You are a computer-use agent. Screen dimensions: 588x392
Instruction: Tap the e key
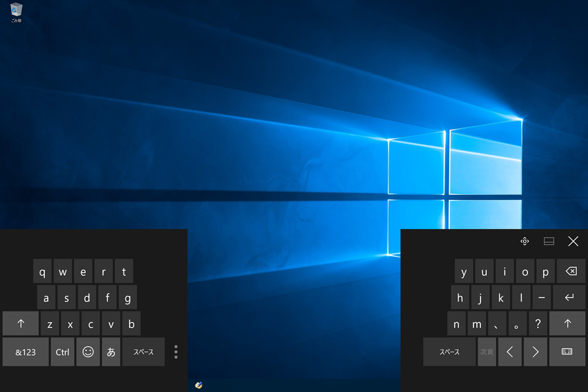click(83, 271)
